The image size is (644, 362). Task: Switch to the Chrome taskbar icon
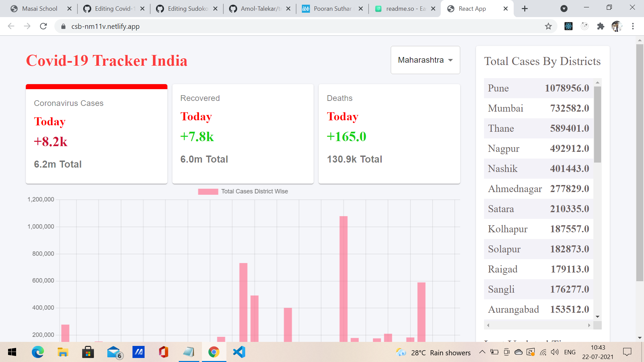pyautogui.click(x=214, y=352)
